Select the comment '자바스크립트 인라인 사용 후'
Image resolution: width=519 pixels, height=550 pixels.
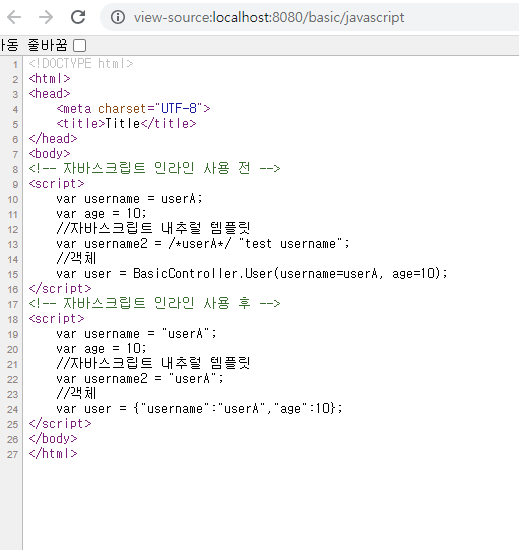point(154,303)
